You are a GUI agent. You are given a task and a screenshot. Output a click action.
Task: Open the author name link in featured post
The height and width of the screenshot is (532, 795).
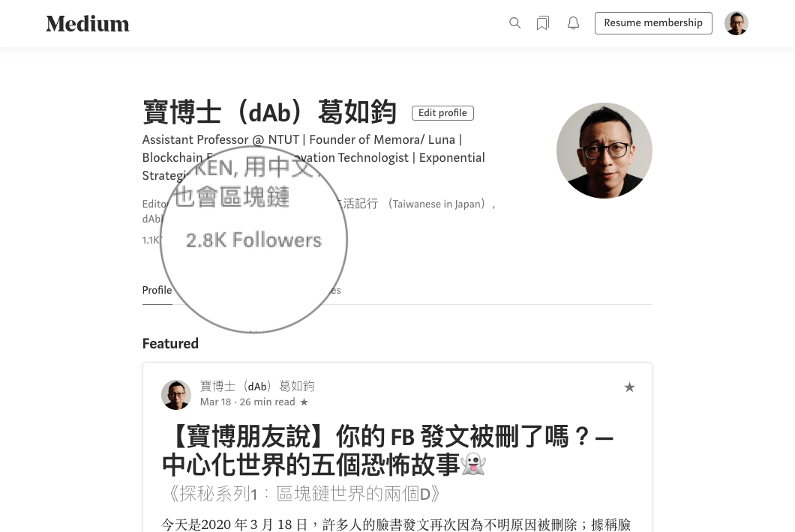(257, 386)
